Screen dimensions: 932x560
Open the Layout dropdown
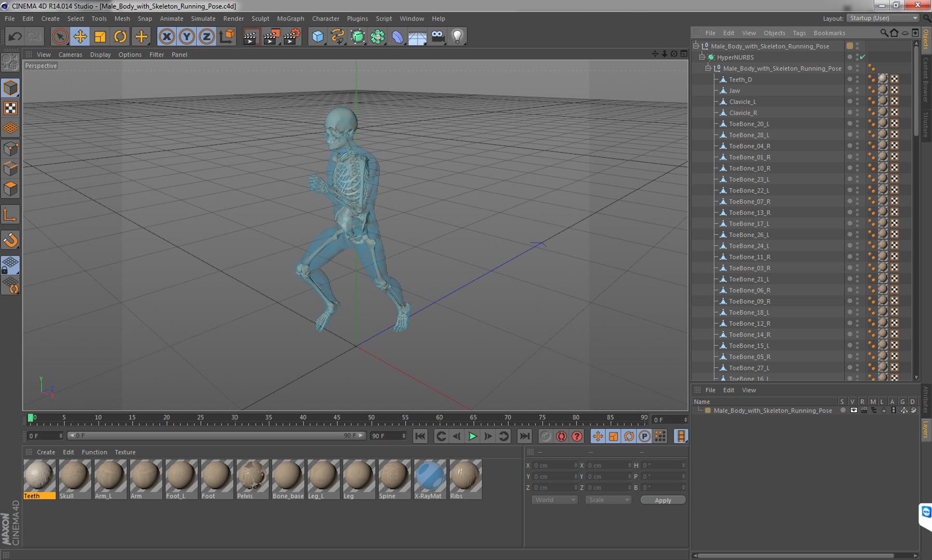pyautogui.click(x=883, y=18)
